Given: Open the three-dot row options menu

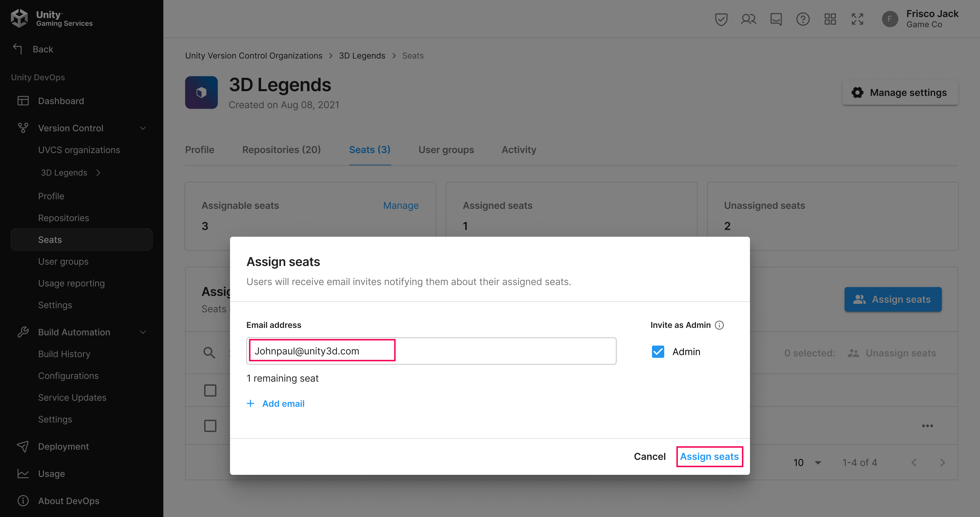Looking at the screenshot, I should pos(928,426).
